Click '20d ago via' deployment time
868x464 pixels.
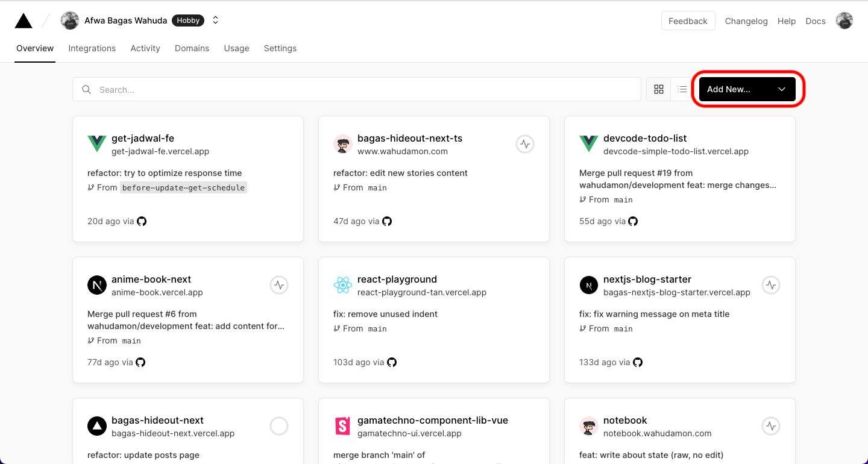(111, 221)
